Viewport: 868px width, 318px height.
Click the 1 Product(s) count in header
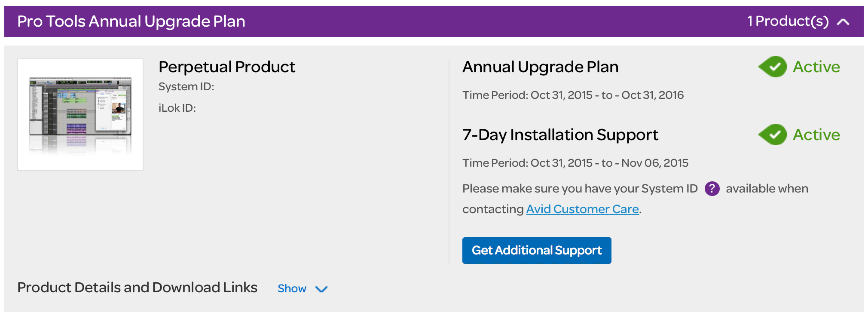pos(788,21)
